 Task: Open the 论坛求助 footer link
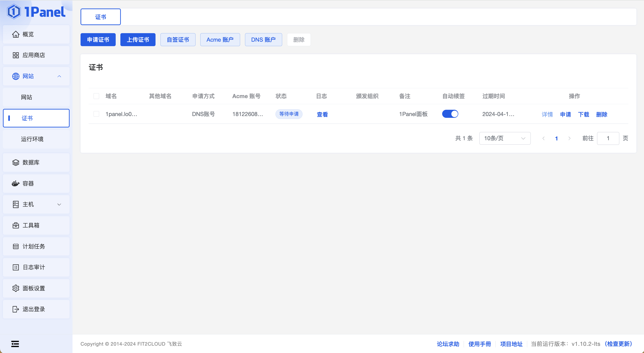(448, 344)
